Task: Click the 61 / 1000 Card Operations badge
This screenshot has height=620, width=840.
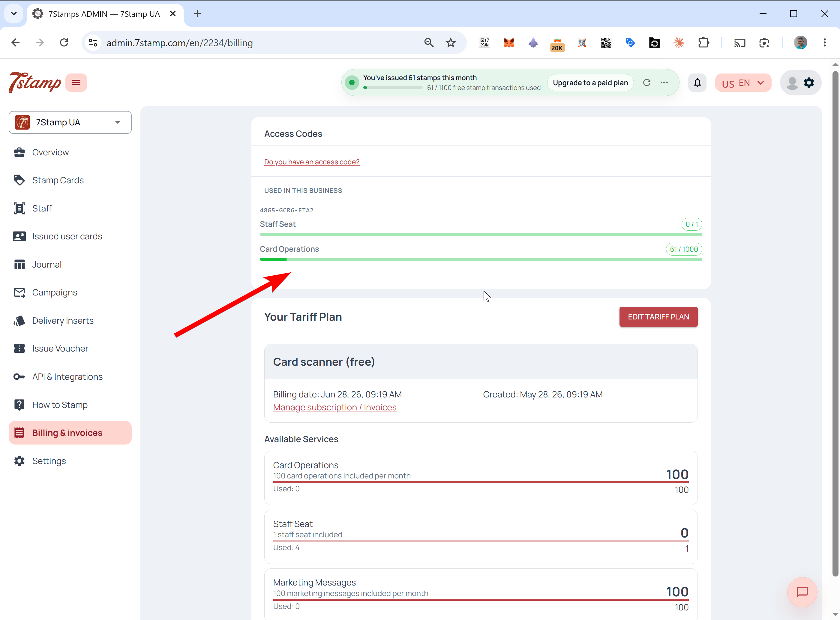Action: pos(683,249)
